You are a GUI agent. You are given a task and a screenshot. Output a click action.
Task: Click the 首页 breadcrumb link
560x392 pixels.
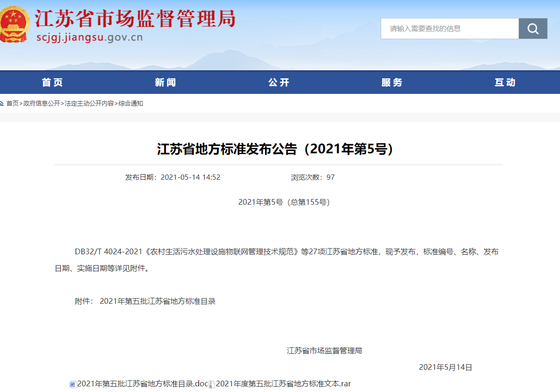pos(13,103)
